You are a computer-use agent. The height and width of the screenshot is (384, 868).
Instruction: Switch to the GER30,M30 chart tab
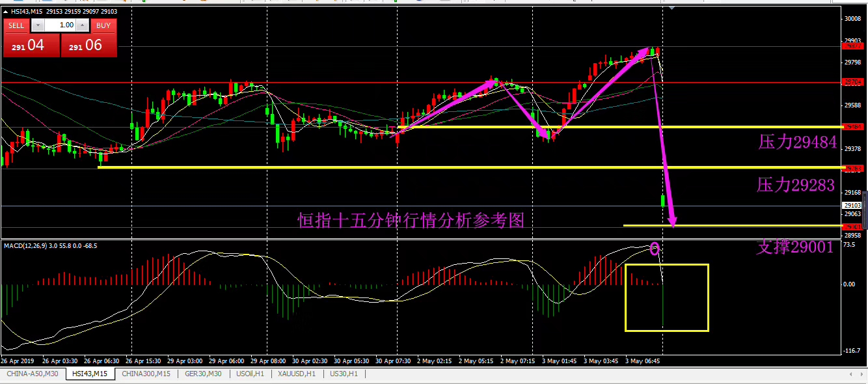[x=204, y=374]
